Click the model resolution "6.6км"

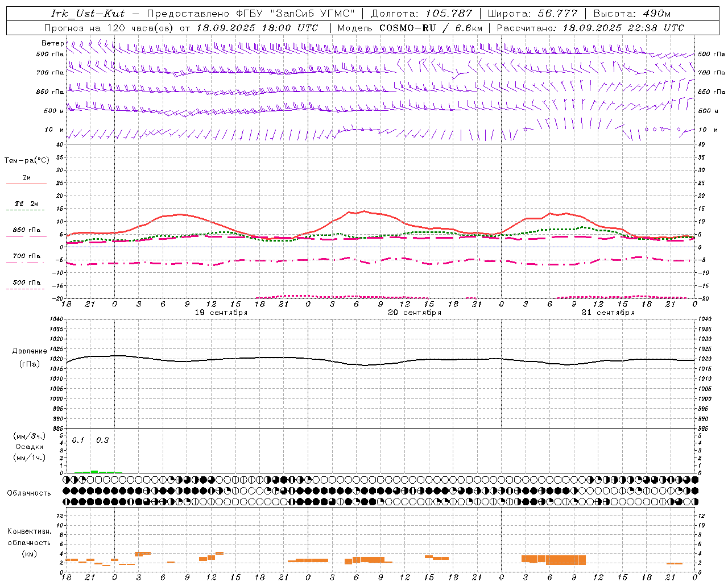[x=469, y=28]
